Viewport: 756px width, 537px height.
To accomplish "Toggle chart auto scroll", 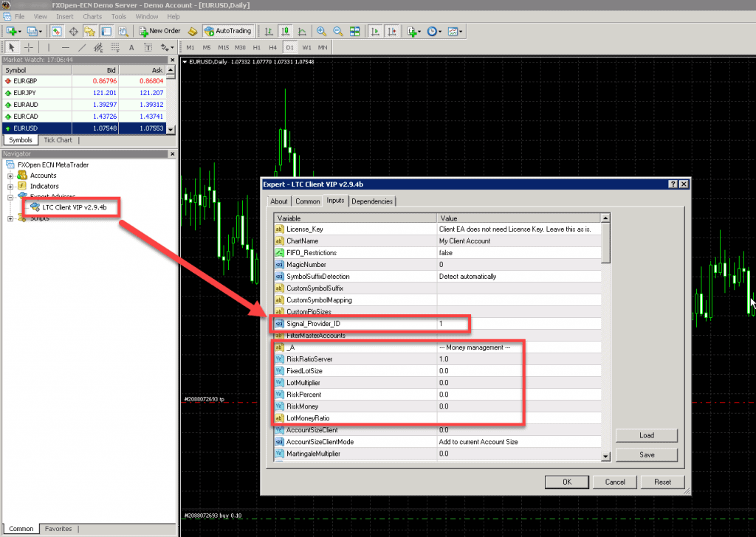I will coord(375,31).
